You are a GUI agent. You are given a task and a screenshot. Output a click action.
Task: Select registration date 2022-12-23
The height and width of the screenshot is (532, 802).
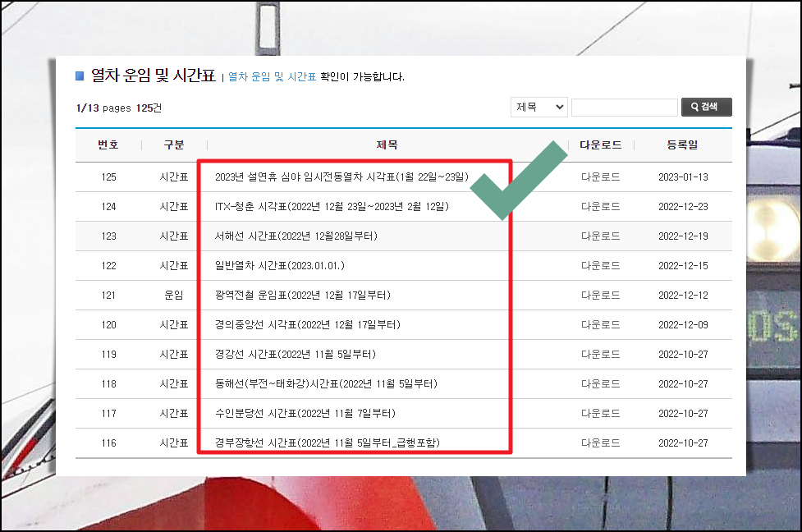pyautogui.click(x=683, y=207)
